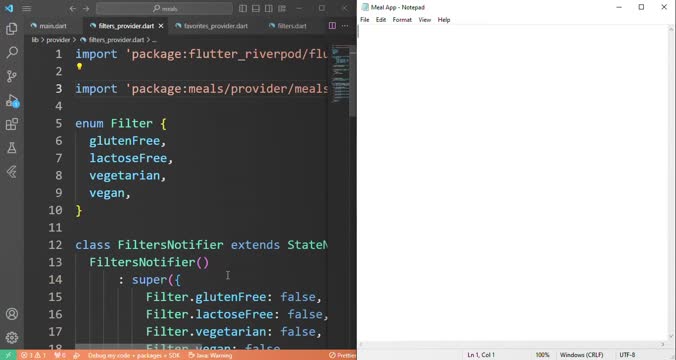This screenshot has width=676, height=360.
Task: Open the Search view in sidebar
Action: (12, 53)
